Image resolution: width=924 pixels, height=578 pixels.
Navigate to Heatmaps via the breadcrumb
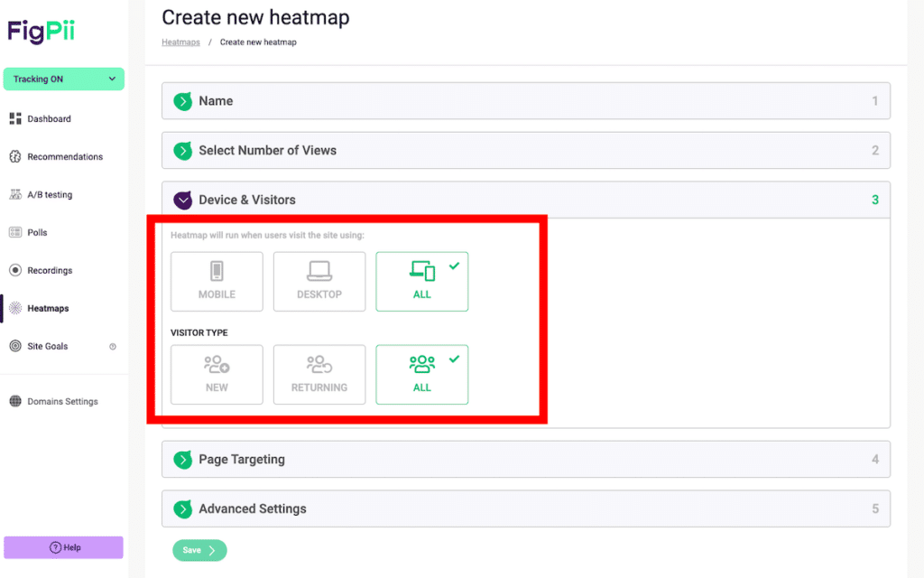point(180,42)
